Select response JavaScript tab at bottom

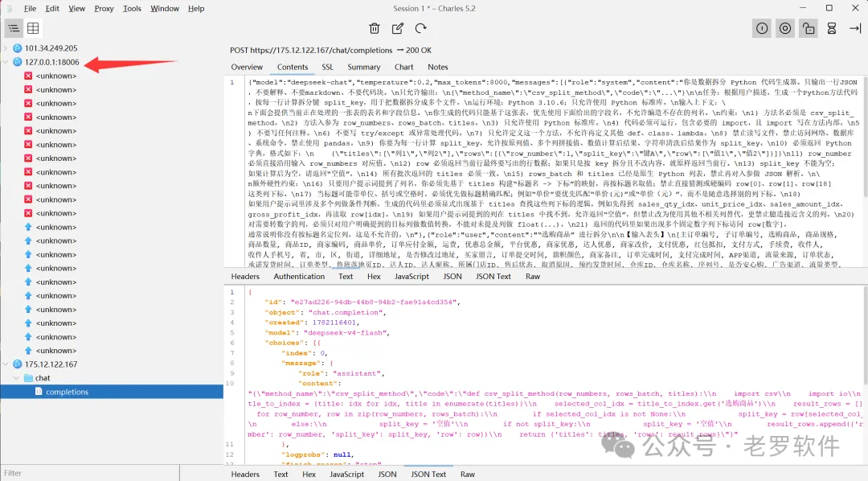(347, 475)
